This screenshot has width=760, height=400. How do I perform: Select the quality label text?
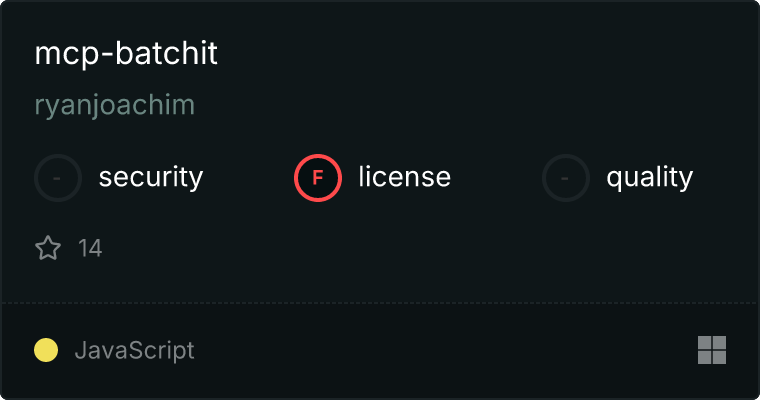coord(649,177)
